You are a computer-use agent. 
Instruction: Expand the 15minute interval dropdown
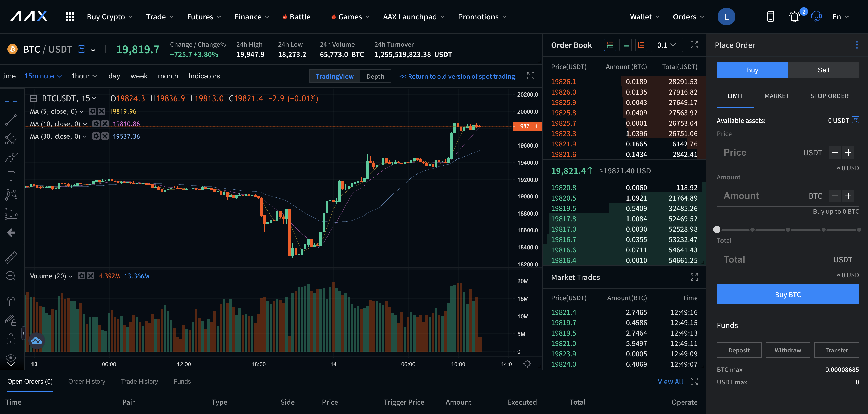tap(43, 76)
